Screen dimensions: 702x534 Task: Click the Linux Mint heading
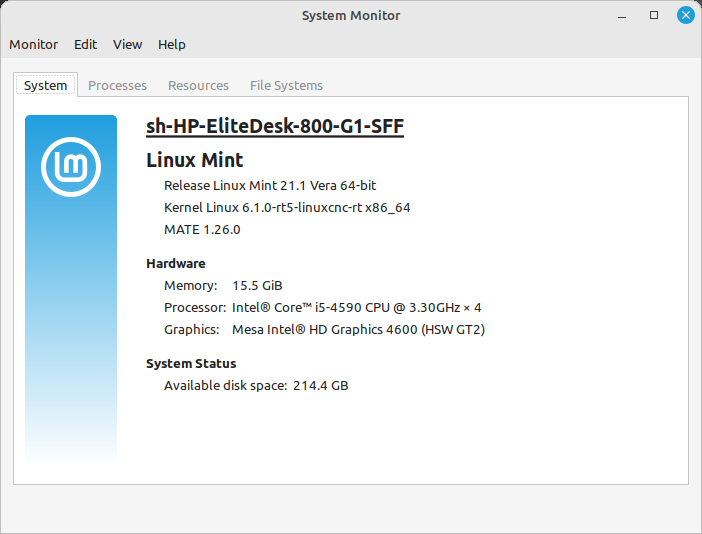[195, 160]
